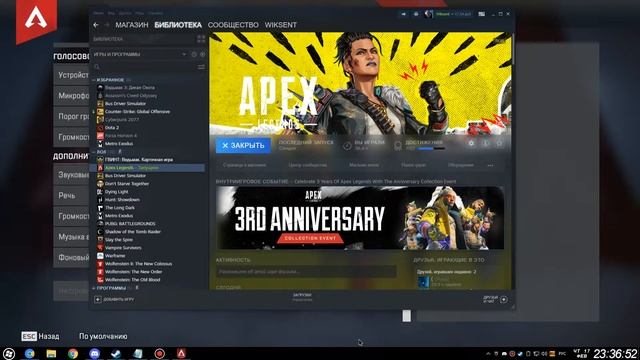The height and width of the screenshot is (360, 640).
Task: Switch to Big Picture mode icon
Action: click(482, 14)
